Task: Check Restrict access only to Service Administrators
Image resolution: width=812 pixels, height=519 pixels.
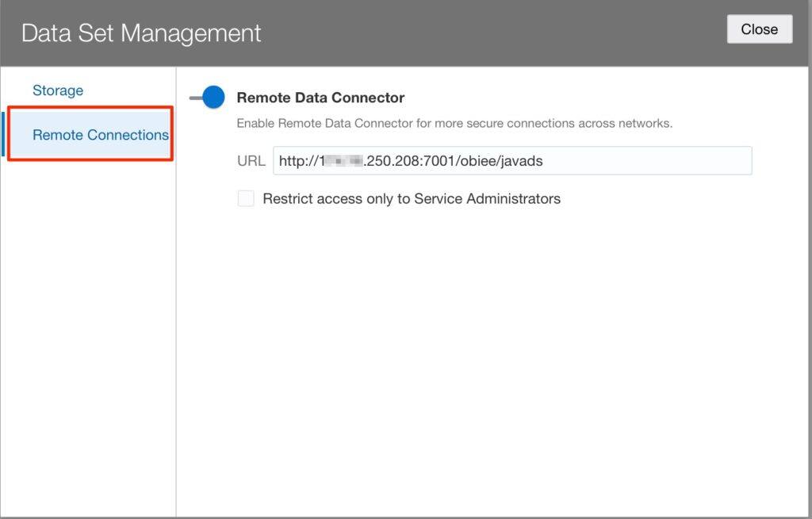Action: [x=246, y=198]
